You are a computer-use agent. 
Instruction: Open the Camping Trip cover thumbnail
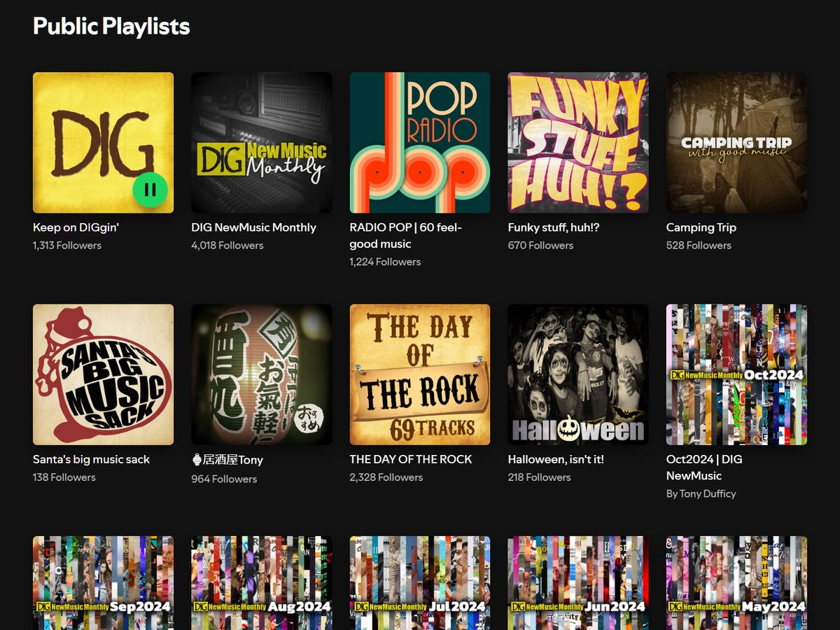[x=736, y=143]
